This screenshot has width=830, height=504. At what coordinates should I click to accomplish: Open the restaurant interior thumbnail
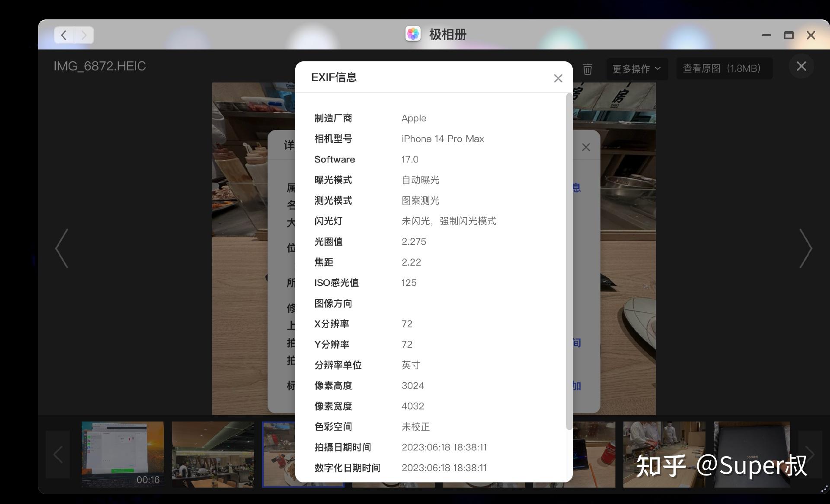click(x=213, y=454)
